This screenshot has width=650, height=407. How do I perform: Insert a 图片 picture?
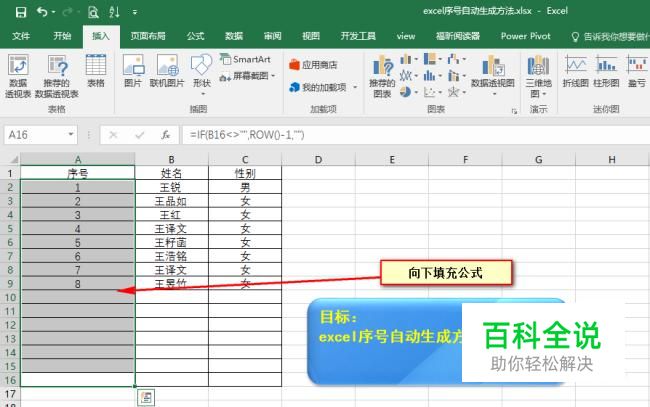133,70
